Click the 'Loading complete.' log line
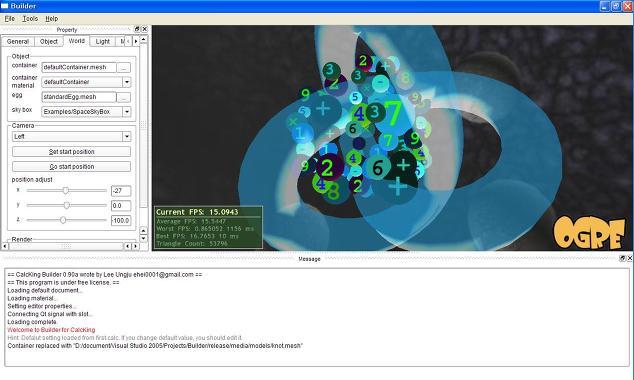Viewport: 634px width, 380px height. (32, 322)
